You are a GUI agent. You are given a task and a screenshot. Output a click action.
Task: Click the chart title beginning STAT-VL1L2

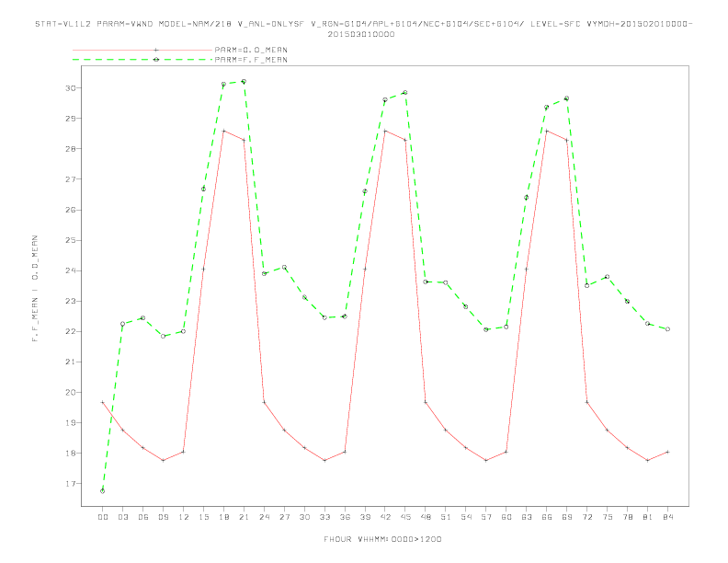click(x=363, y=24)
